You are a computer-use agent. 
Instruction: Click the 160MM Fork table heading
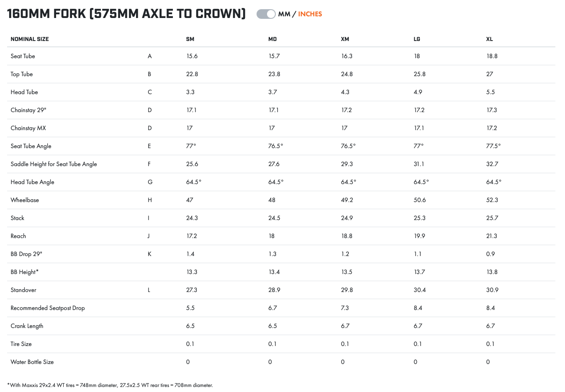click(126, 14)
